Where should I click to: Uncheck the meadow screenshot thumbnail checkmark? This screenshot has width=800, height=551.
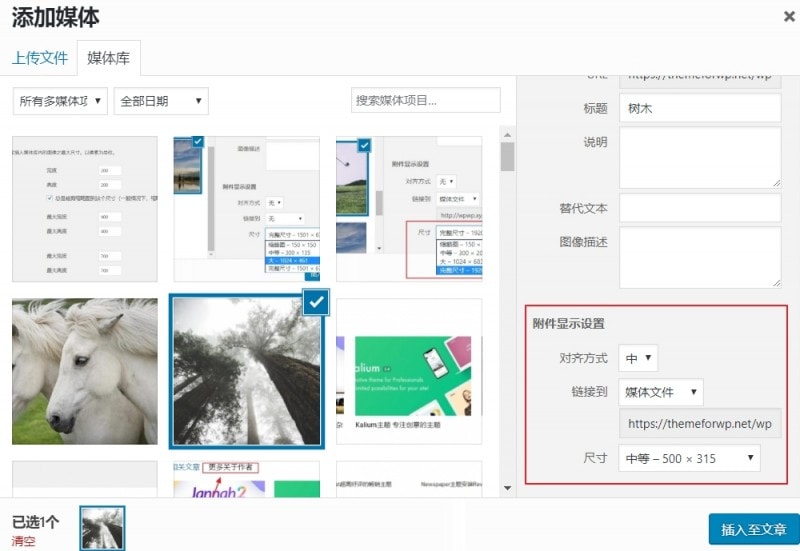(x=364, y=145)
